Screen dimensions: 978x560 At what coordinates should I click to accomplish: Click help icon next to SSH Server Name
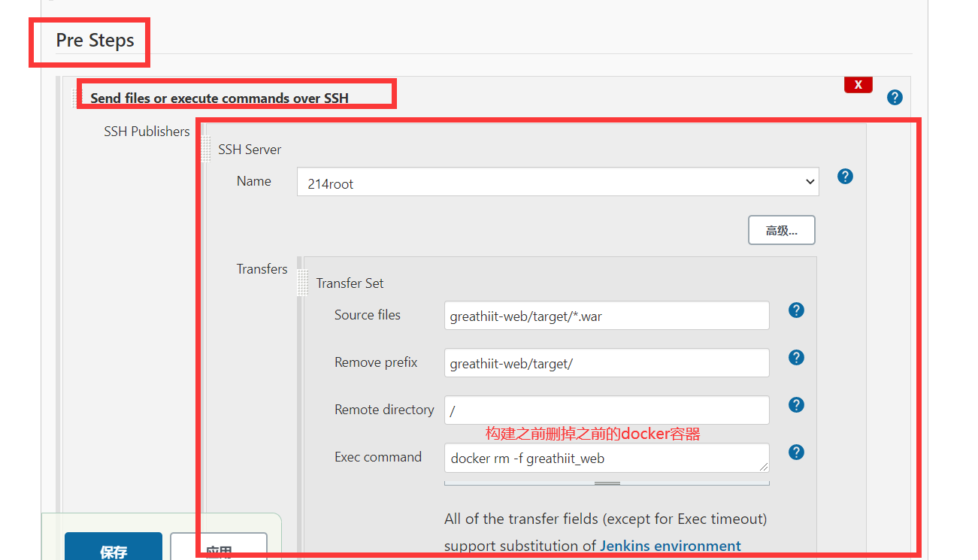coord(845,176)
